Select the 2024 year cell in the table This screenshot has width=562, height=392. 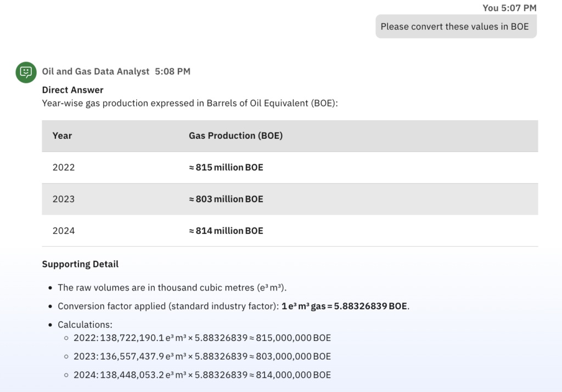[64, 231]
